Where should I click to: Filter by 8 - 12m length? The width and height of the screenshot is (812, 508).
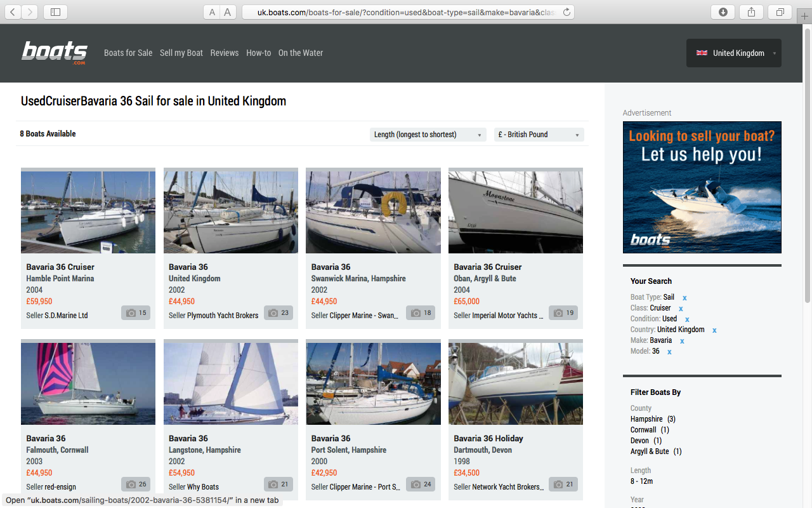pyautogui.click(x=641, y=481)
